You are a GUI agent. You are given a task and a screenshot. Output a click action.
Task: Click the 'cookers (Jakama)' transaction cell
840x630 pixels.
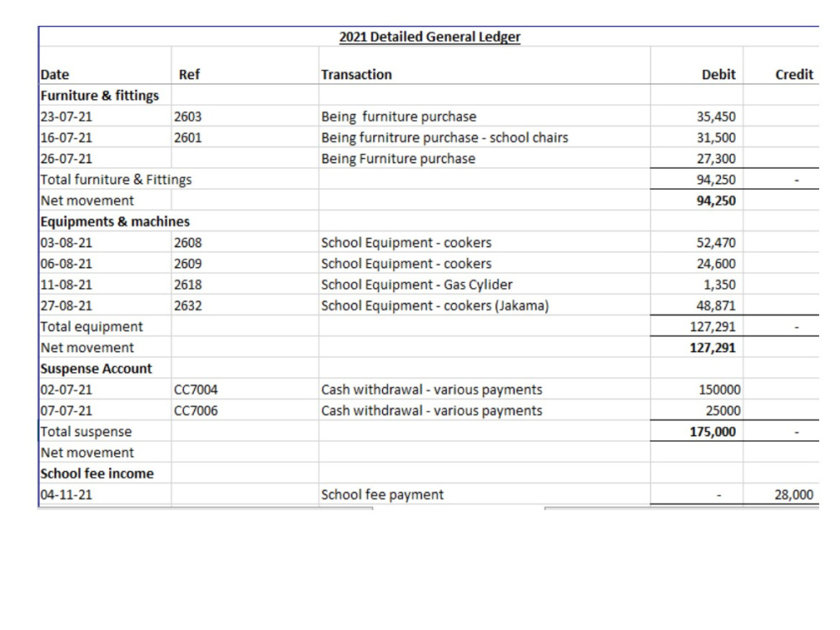pyautogui.click(x=435, y=306)
